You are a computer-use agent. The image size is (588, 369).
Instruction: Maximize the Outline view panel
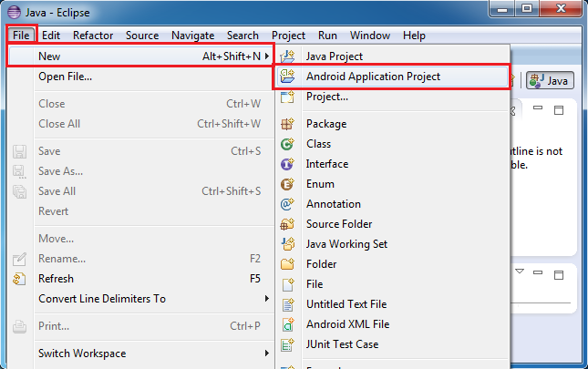coord(558,109)
